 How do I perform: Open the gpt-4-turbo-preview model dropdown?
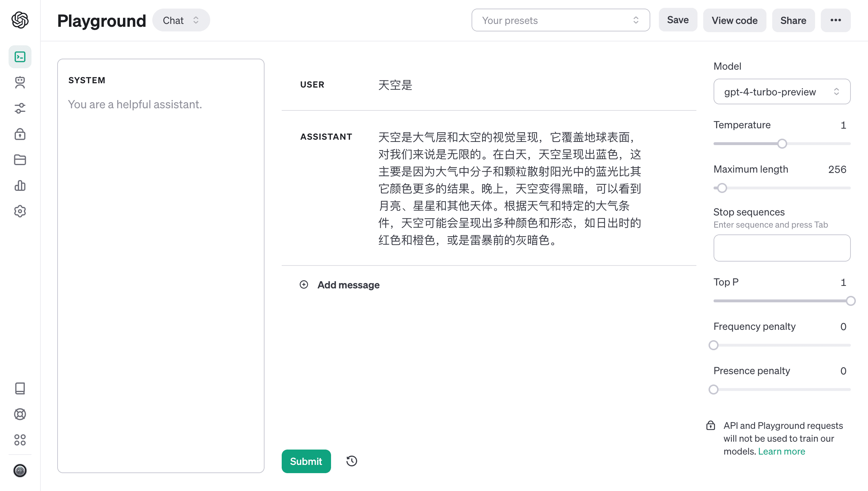pyautogui.click(x=781, y=92)
